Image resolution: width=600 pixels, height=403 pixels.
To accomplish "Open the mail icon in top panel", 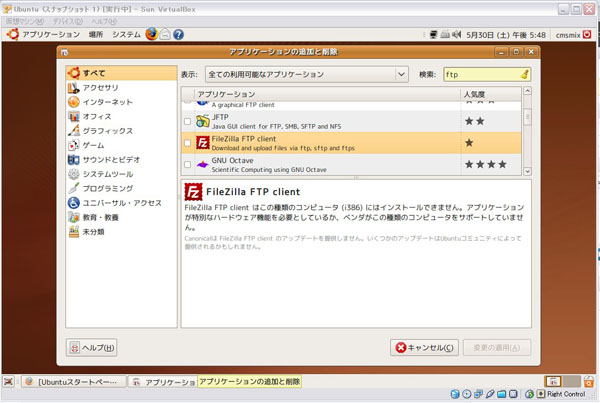I will (165, 34).
